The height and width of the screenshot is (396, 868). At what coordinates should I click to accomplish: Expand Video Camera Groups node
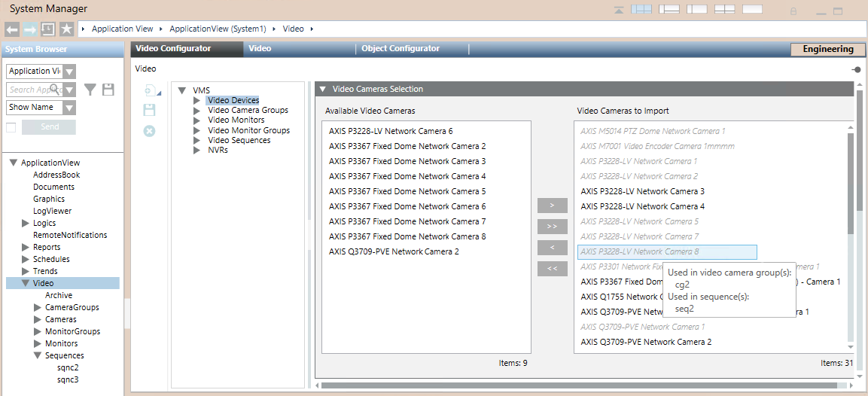[196, 110]
